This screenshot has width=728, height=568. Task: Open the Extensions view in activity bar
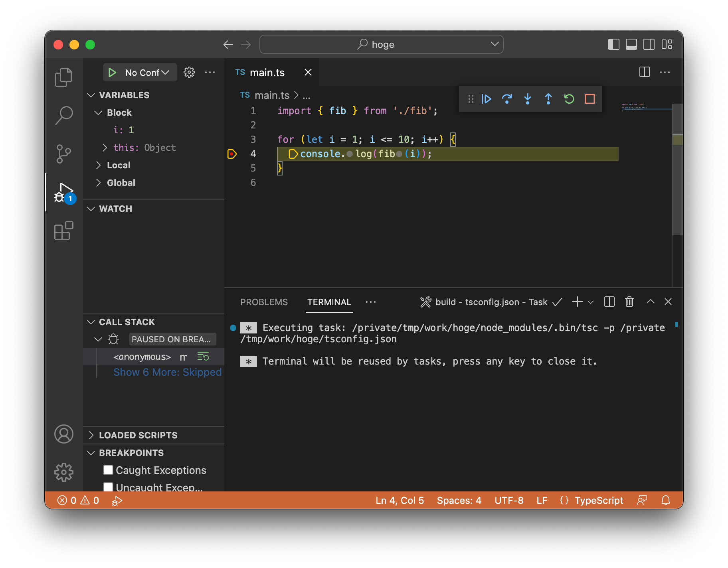click(x=64, y=231)
